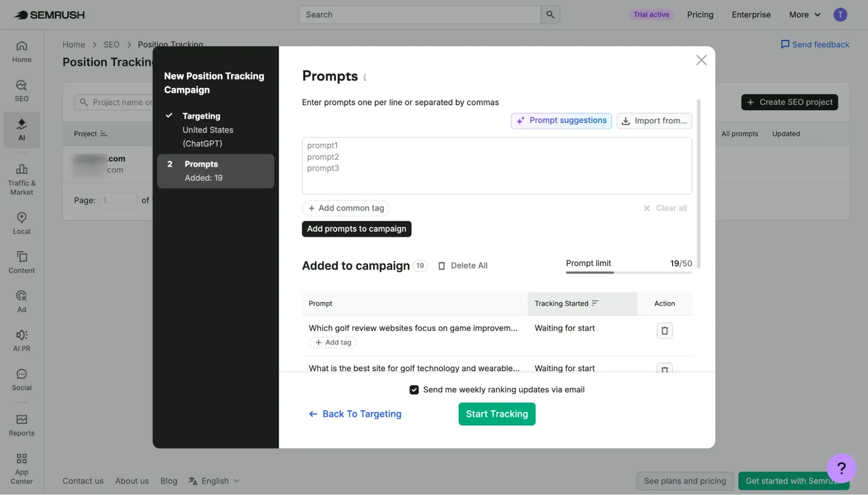868x495 pixels.
Task: Open Traffic & Market sidebar section
Action: (x=22, y=179)
